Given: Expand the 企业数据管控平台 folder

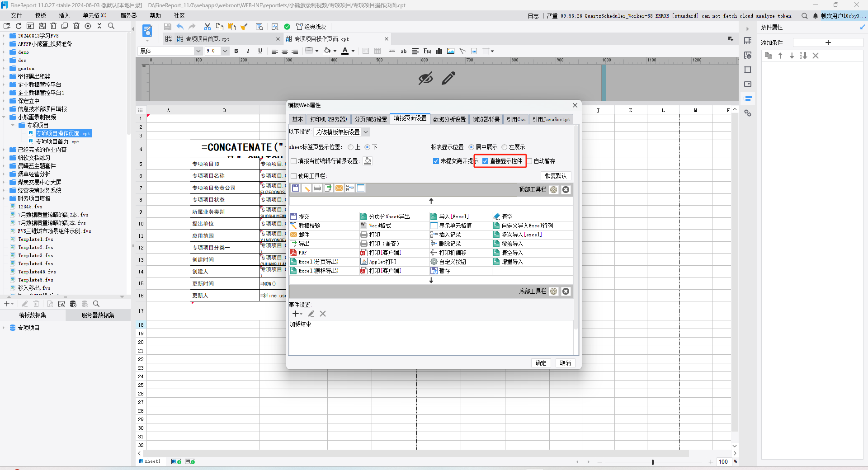Looking at the screenshot, I should point(4,85).
